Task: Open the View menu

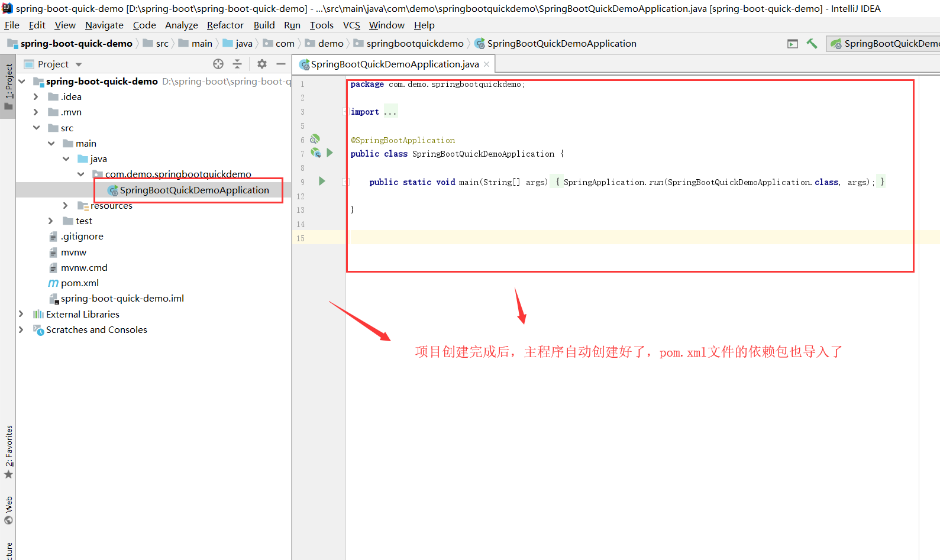Action: pos(65,25)
